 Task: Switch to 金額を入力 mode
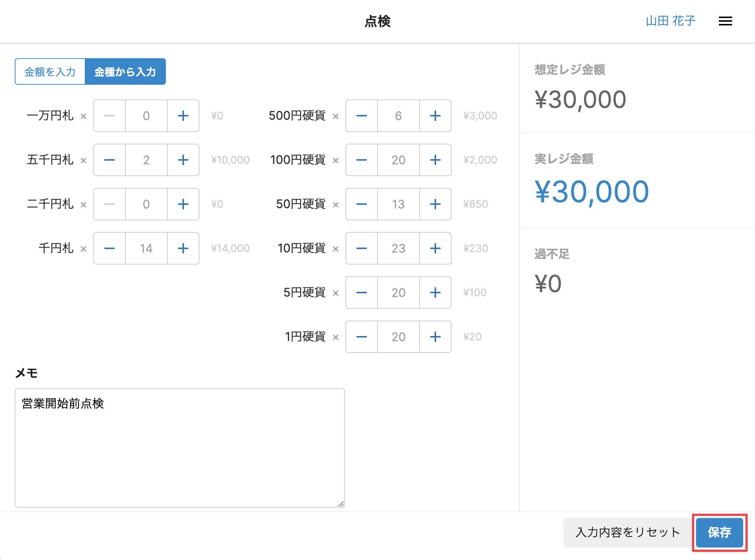[x=50, y=71]
